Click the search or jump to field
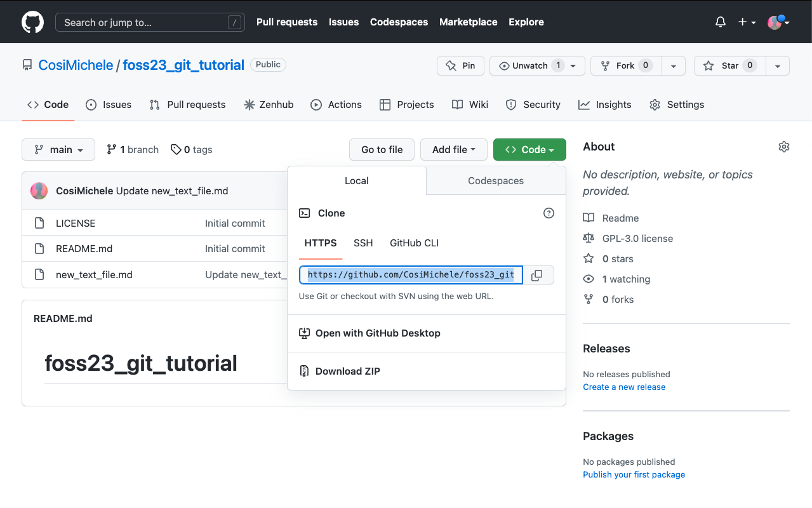 pos(150,22)
